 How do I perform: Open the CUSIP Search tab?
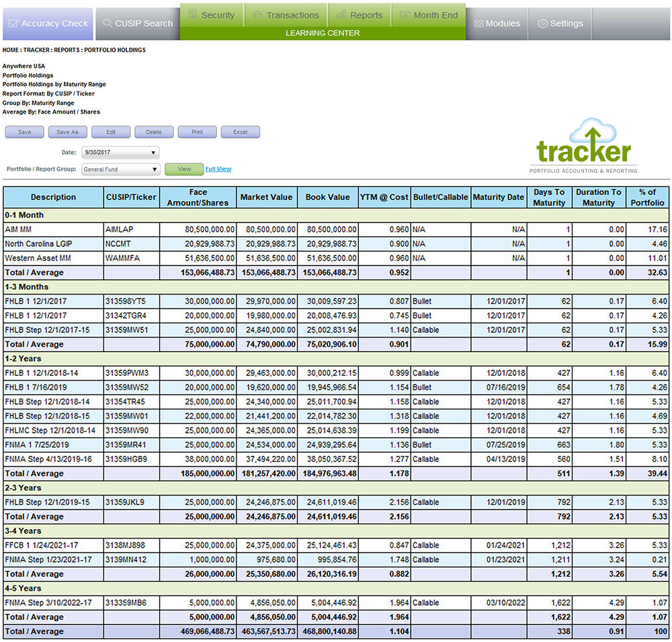click(137, 24)
